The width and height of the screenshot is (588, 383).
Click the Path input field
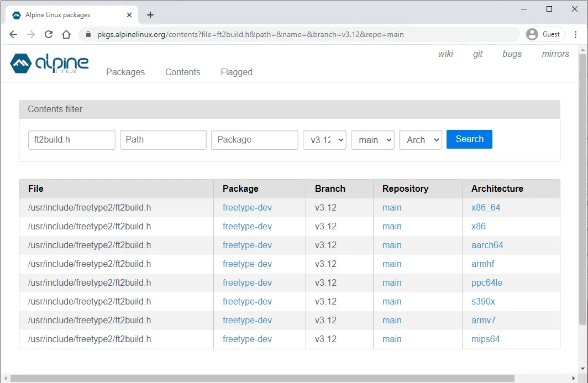coord(163,140)
